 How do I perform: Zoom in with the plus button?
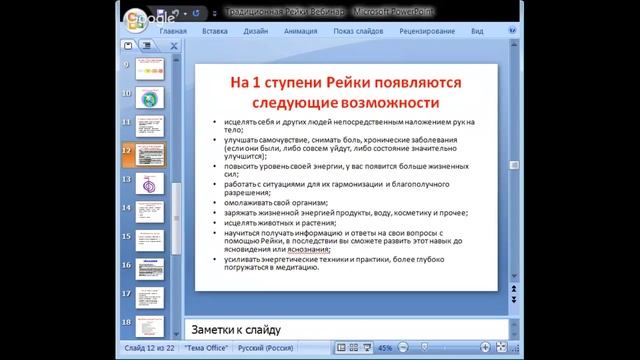coord(485,347)
